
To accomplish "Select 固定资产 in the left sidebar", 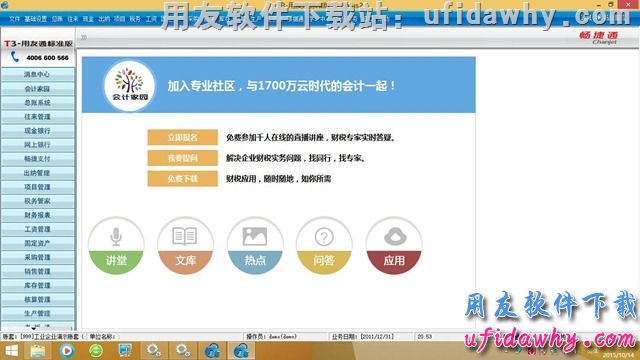I will point(38,243).
